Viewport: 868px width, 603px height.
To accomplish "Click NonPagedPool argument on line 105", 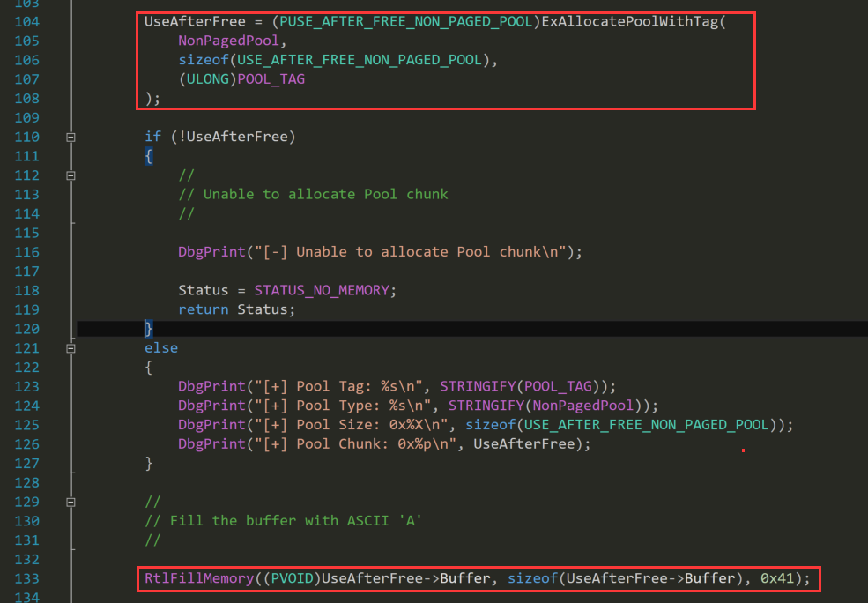I will coord(228,41).
